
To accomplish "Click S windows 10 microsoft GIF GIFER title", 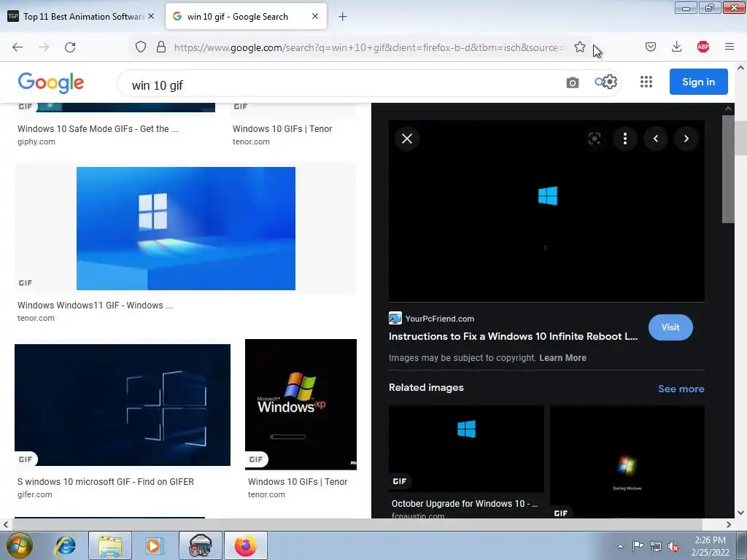I will (x=106, y=481).
